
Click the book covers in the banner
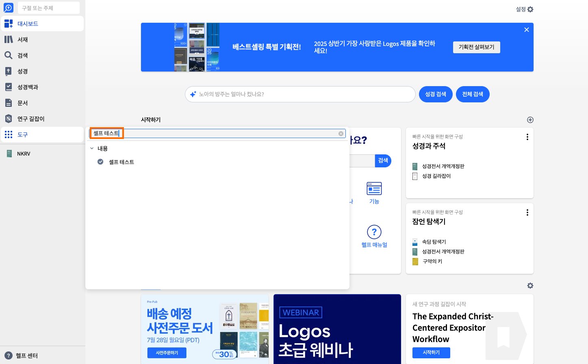tap(197, 47)
